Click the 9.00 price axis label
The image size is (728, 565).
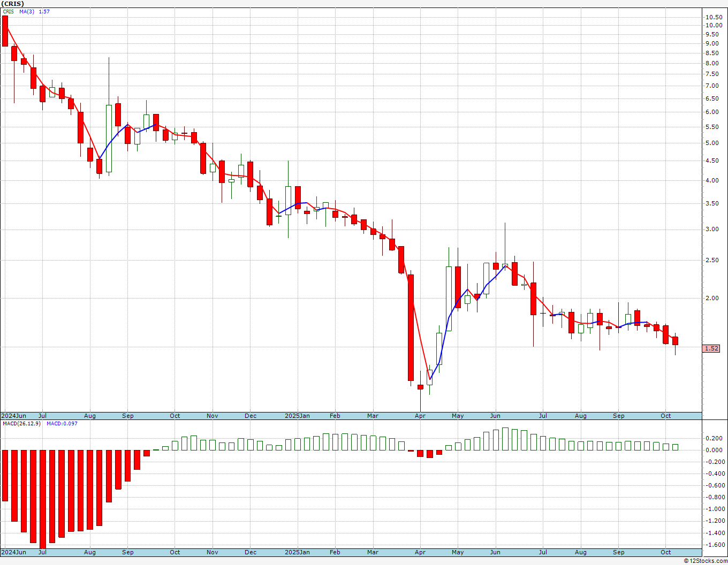[x=712, y=43]
